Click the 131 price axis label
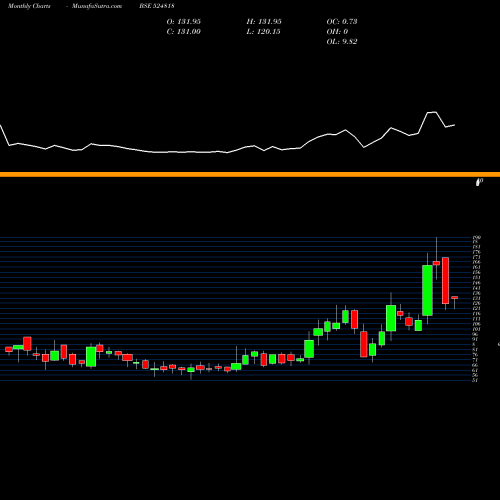This screenshot has height=500, width=500. tap(476, 298)
